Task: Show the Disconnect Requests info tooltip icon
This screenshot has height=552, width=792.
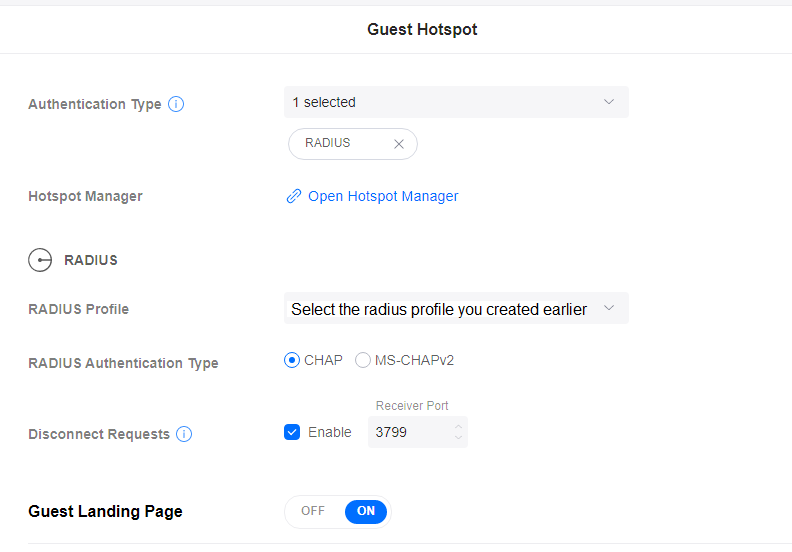Action: (184, 434)
